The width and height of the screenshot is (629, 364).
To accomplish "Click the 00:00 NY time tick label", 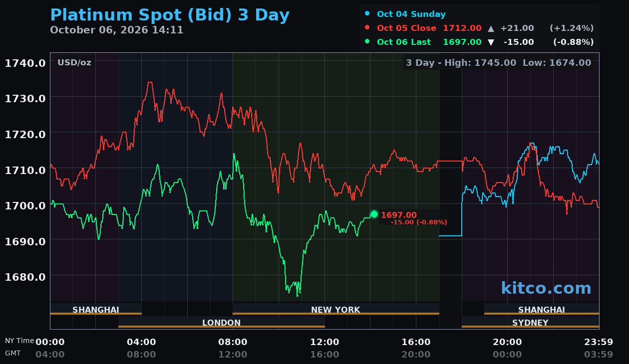I will 50,342.
